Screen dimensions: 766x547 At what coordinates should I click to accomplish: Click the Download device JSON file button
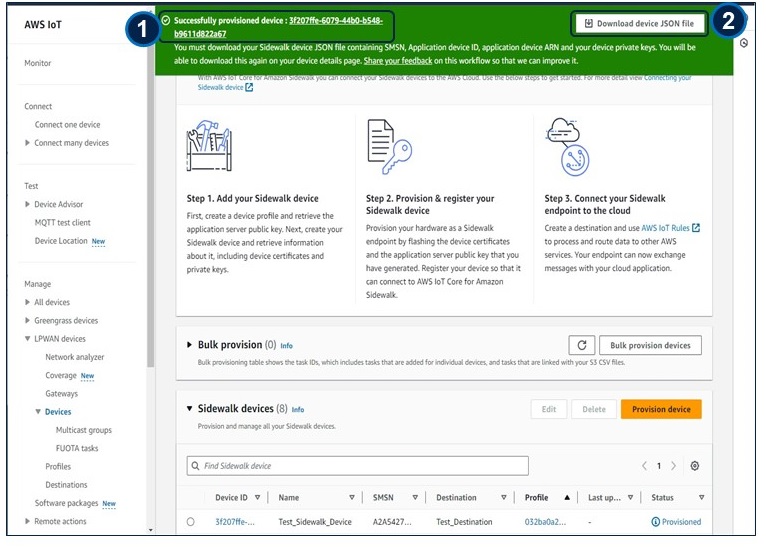pos(639,23)
